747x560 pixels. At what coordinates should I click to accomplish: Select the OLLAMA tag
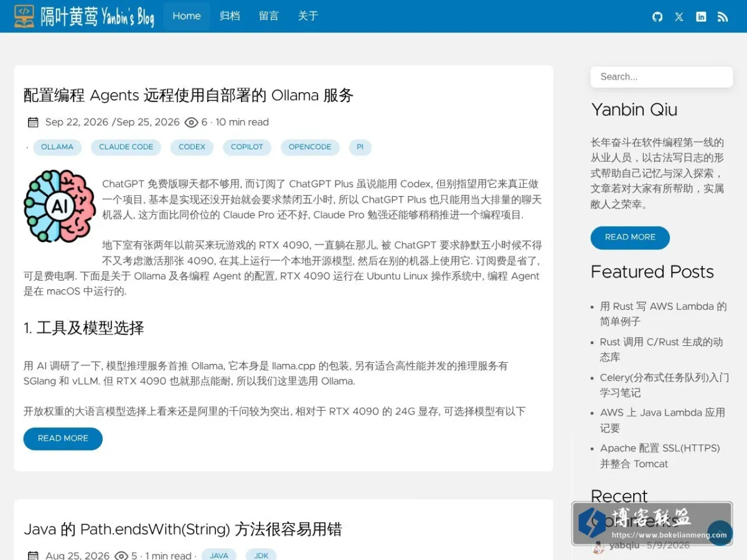(x=57, y=147)
